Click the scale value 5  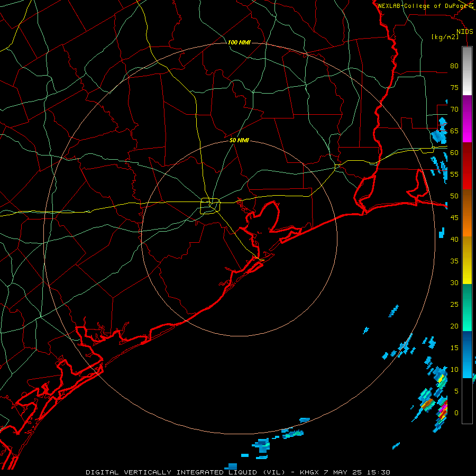[x=456, y=391]
